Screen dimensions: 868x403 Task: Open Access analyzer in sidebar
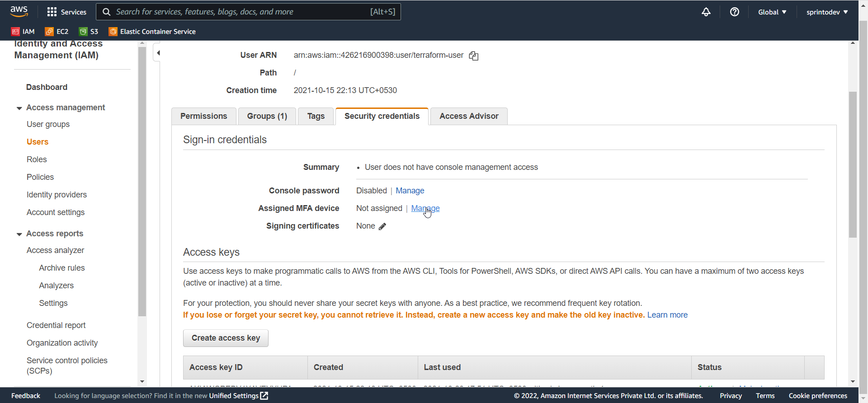pos(55,250)
